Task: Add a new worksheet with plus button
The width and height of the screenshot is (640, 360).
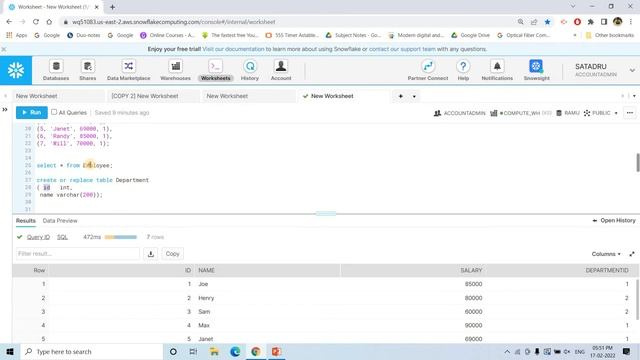Action: [x=400, y=96]
